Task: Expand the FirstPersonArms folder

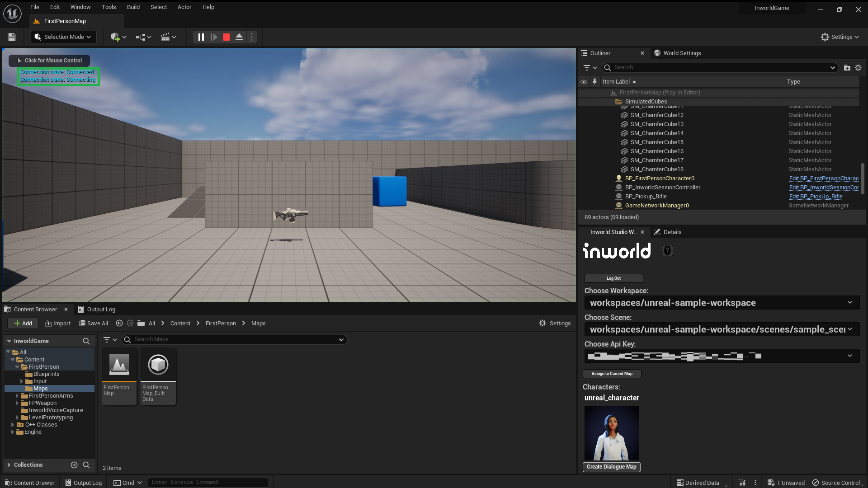Action: (x=17, y=396)
